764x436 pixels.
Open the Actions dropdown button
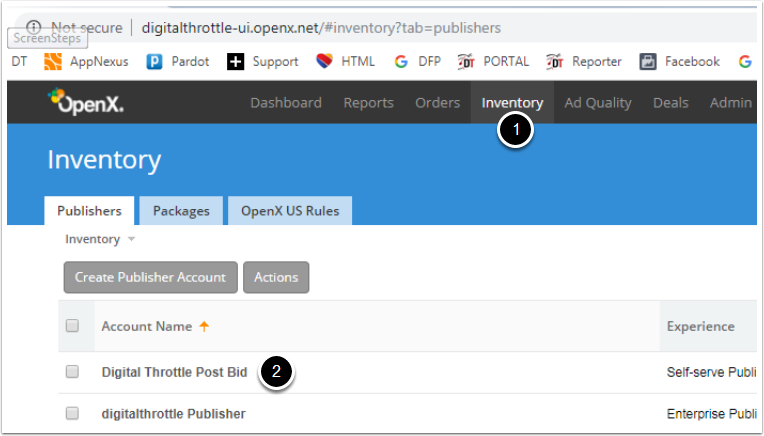coord(276,277)
